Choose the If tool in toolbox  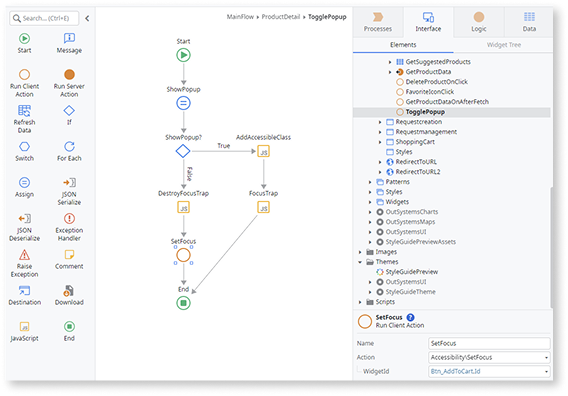(x=69, y=114)
